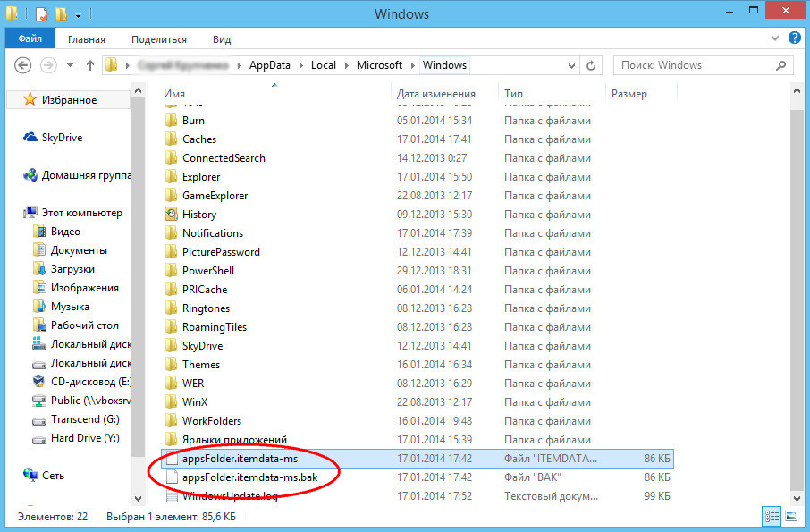Switch to large icons view button
810x532 pixels.
pyautogui.click(x=791, y=516)
